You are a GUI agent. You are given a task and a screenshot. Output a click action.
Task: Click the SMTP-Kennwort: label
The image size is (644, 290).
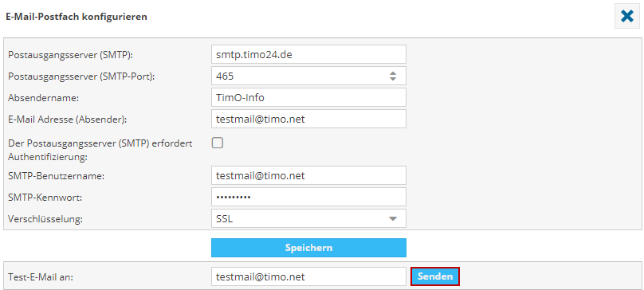pyautogui.click(x=45, y=198)
